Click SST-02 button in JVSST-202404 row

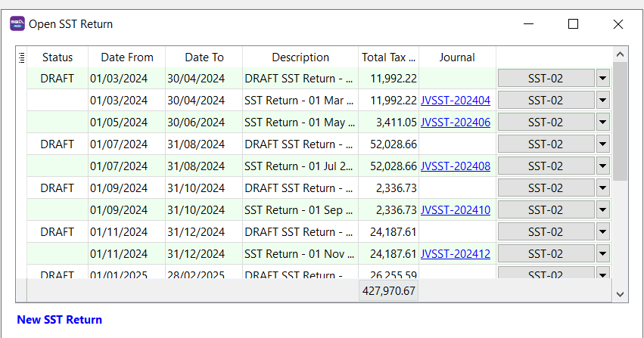pos(546,101)
